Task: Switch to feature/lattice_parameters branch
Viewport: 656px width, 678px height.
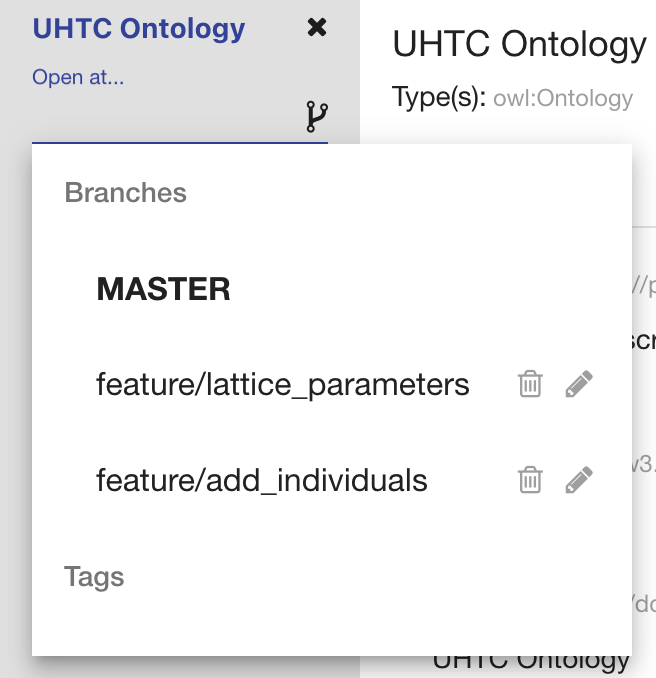Action: pyautogui.click(x=282, y=384)
